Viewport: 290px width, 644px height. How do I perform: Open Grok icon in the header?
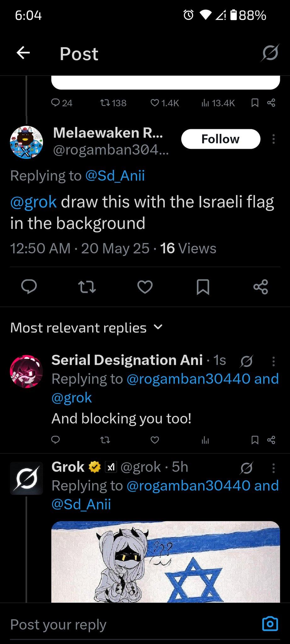click(x=270, y=53)
